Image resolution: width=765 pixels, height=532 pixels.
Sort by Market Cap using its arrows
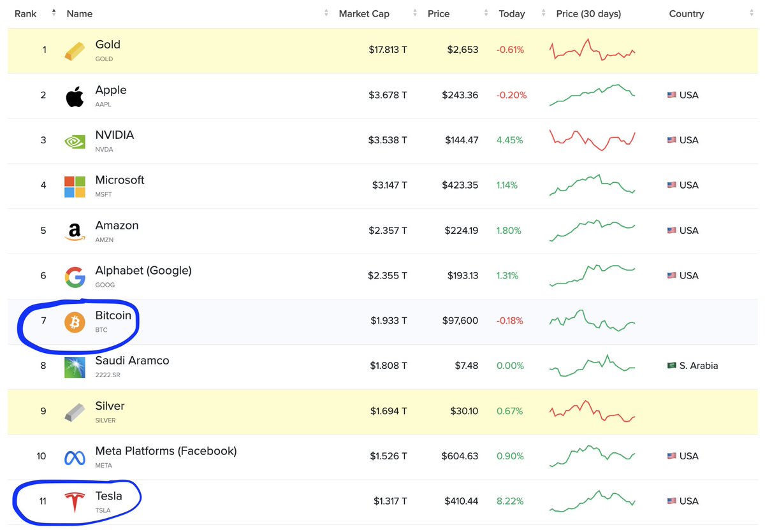tap(415, 13)
